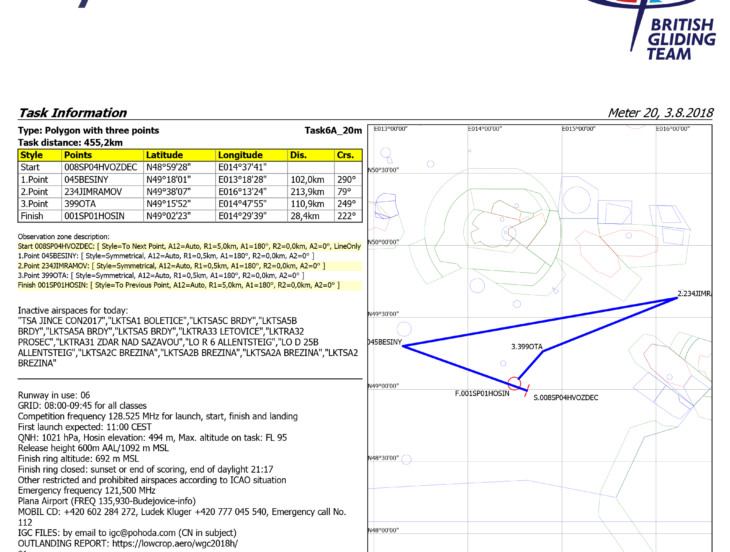Click the Task Information heading
The width and height of the screenshot is (730, 552).
pyautogui.click(x=73, y=113)
